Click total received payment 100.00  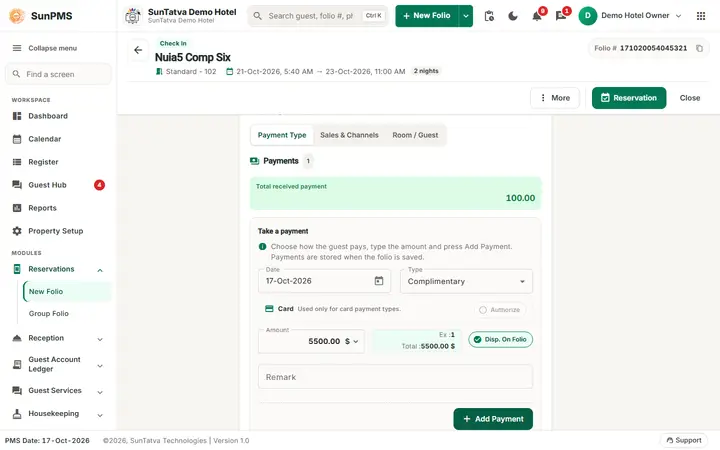(520, 198)
